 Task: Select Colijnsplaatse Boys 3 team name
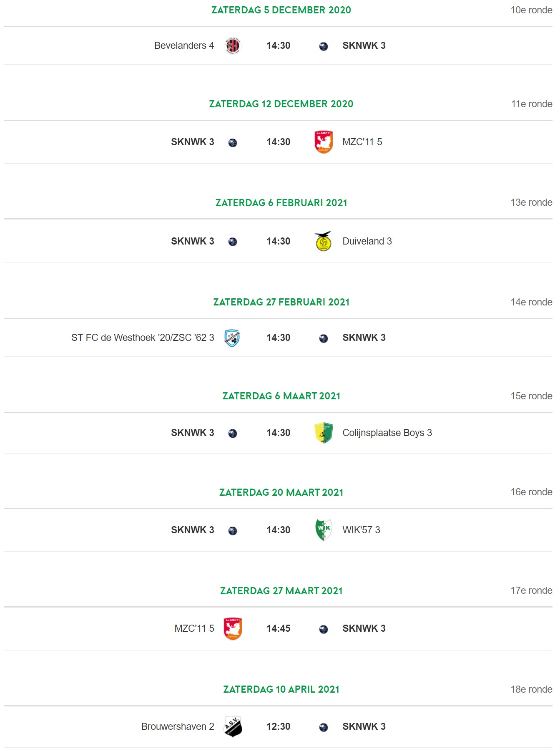(x=387, y=433)
